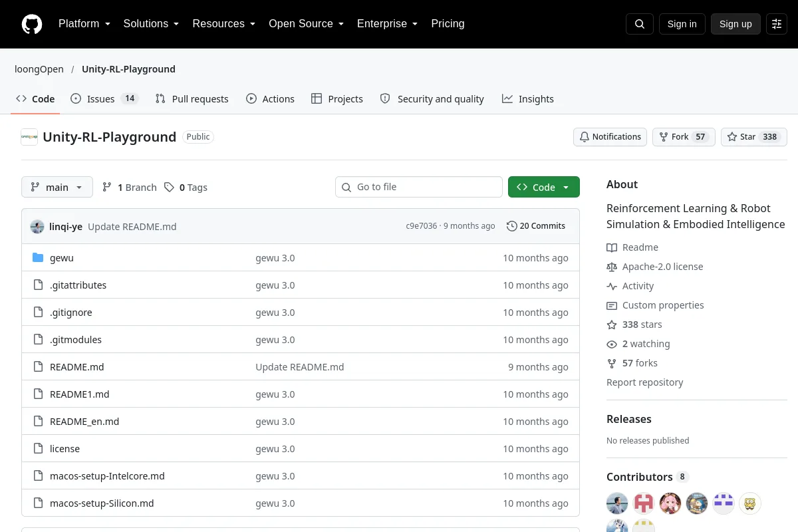Open the loongOpen owner link
Screen dimensions: 798x532
tap(39, 69)
